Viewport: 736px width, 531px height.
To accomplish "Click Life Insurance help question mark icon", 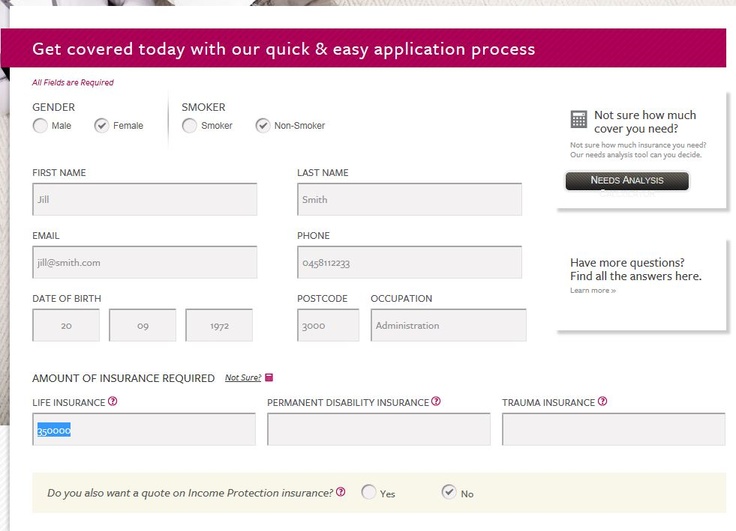I will pyautogui.click(x=112, y=402).
